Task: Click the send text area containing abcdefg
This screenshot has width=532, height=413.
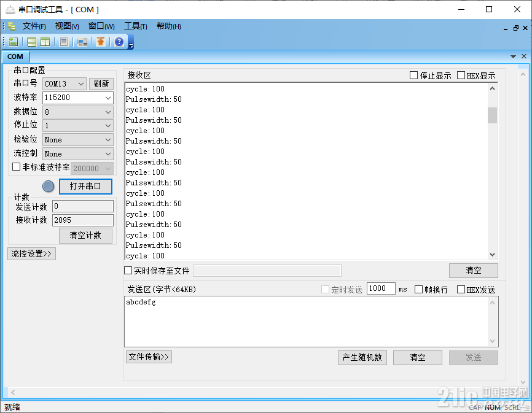Action: point(307,322)
